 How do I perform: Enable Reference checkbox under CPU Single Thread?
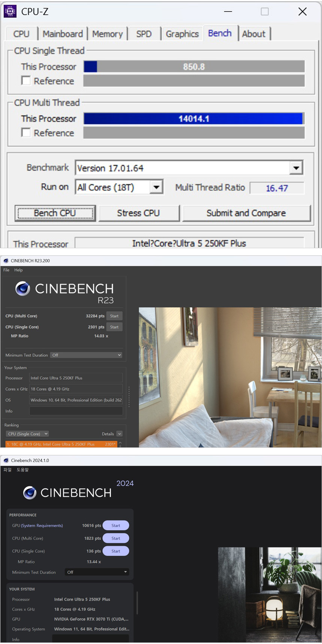[x=26, y=81]
